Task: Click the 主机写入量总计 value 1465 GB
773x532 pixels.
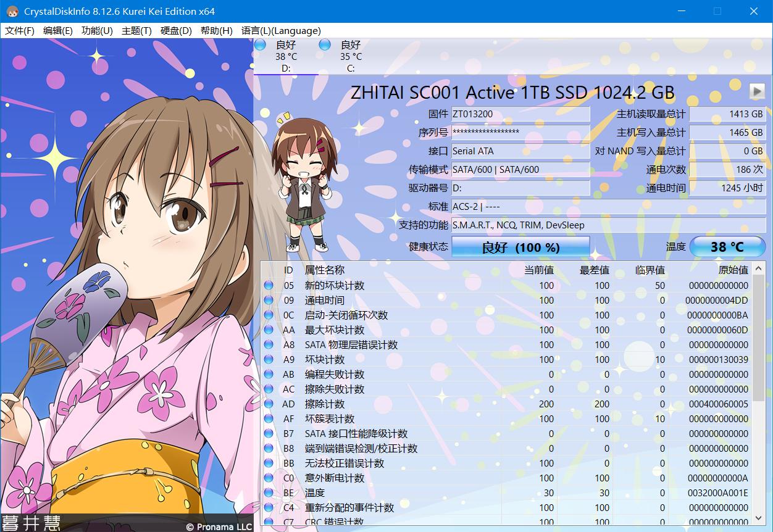Action: 727,133
